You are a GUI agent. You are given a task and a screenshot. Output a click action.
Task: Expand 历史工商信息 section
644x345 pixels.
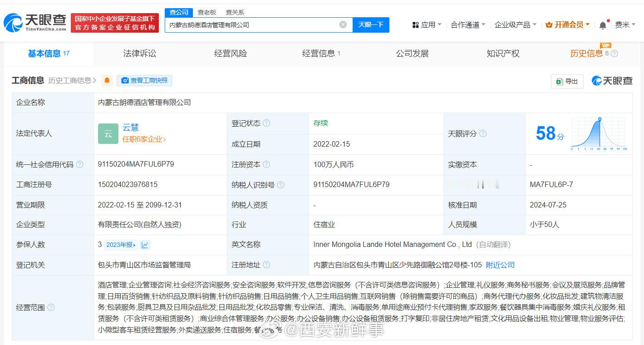73,80
